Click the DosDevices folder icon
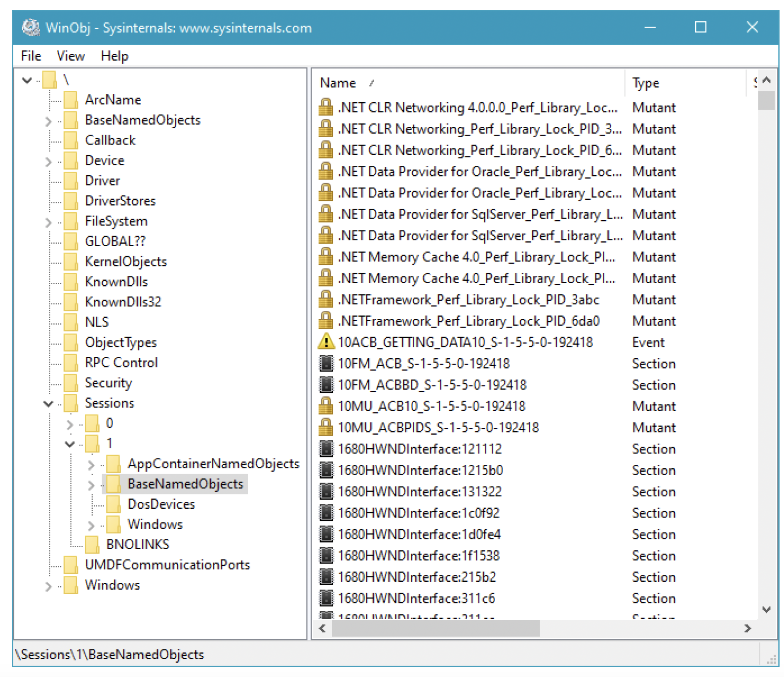 click(x=114, y=504)
